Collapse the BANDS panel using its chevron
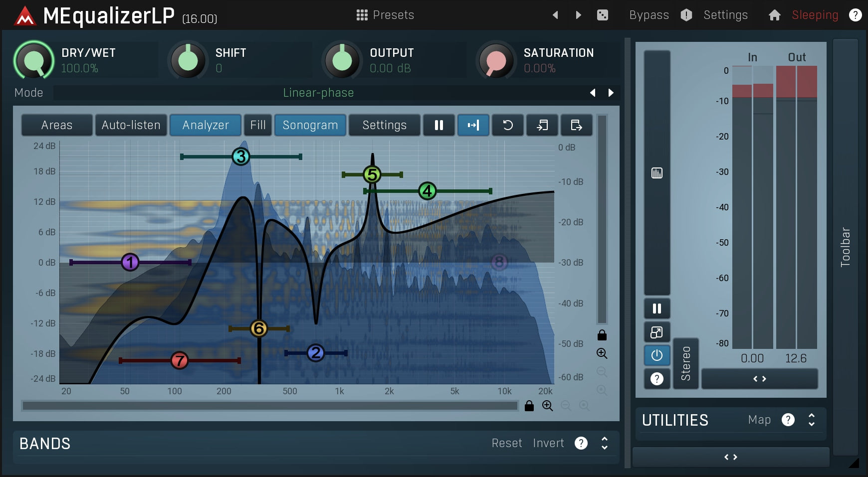Image resolution: width=868 pixels, height=477 pixels. (604, 443)
